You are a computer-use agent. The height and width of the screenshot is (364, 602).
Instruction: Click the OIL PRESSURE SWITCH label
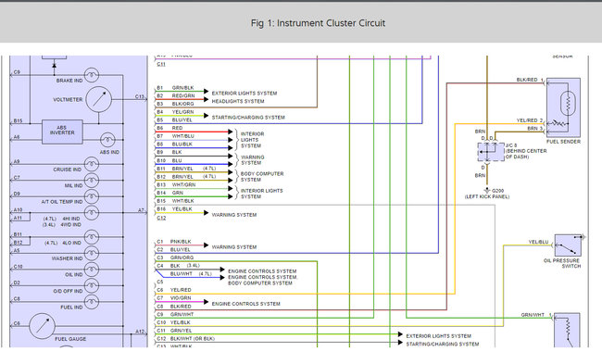pyautogui.click(x=562, y=263)
